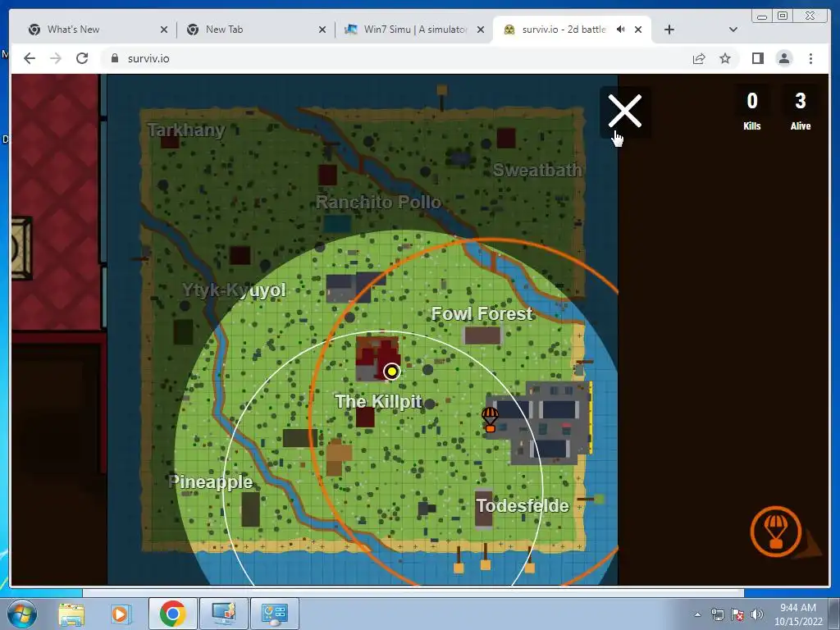Open the Control Panel taskbar item

[x=274, y=614]
